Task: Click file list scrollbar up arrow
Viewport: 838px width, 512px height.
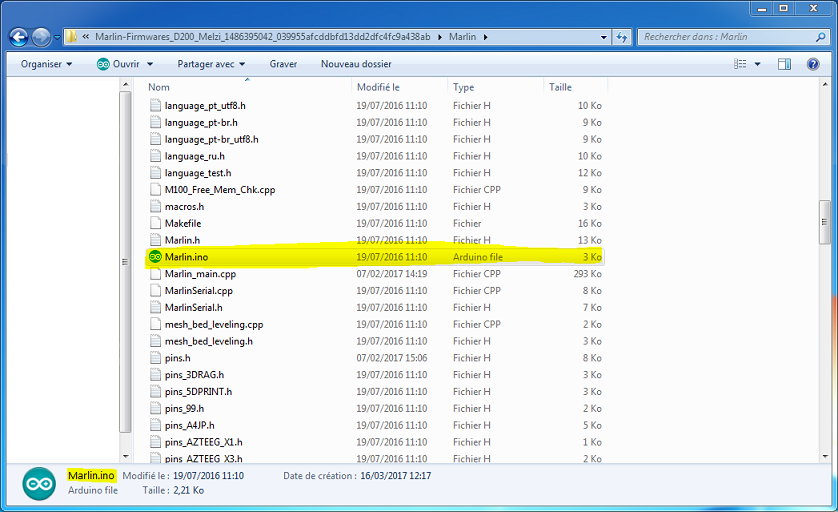Action: [825, 84]
